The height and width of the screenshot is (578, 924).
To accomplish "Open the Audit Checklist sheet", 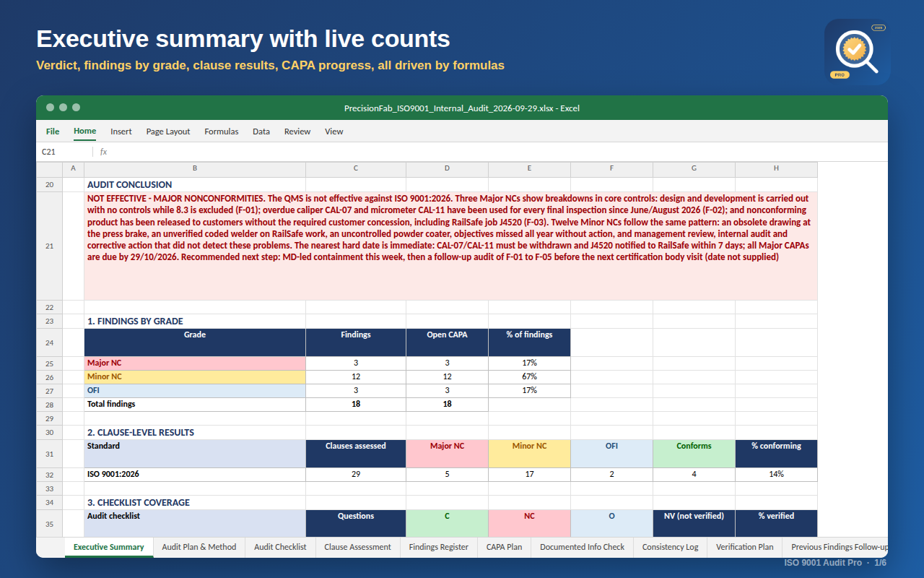I will [280, 547].
